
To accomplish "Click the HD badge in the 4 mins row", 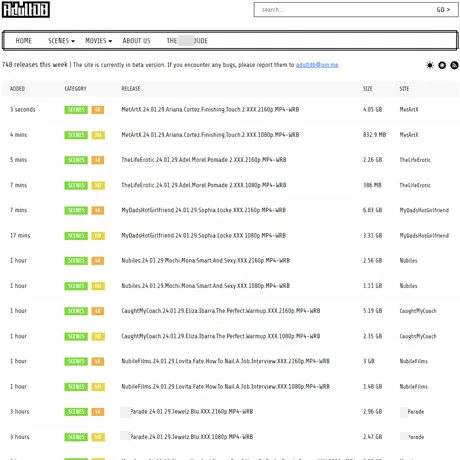I will tap(98, 135).
